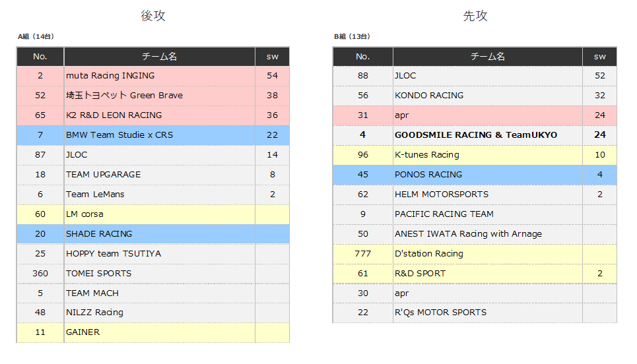637x364 pixels.
Task: Select the TOMEI SPORTS row
Action: (x=98, y=274)
